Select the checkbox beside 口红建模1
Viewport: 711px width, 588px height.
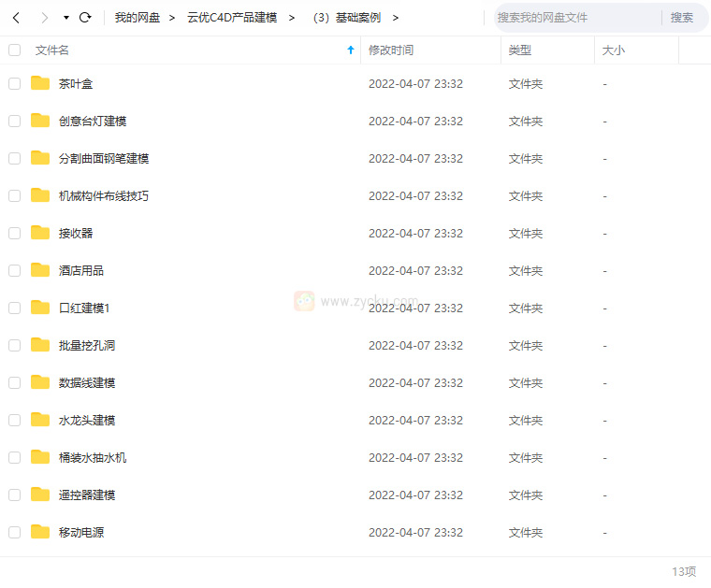(x=15, y=308)
